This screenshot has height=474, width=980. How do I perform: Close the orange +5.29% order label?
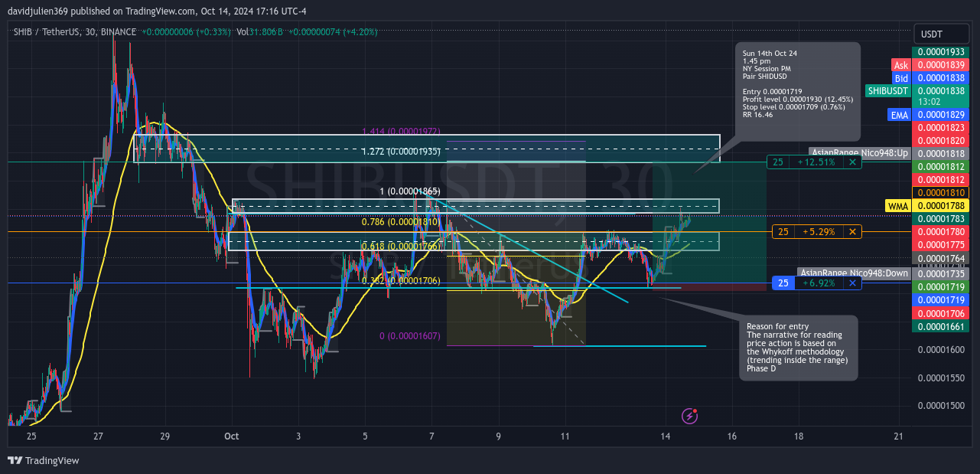(852, 231)
